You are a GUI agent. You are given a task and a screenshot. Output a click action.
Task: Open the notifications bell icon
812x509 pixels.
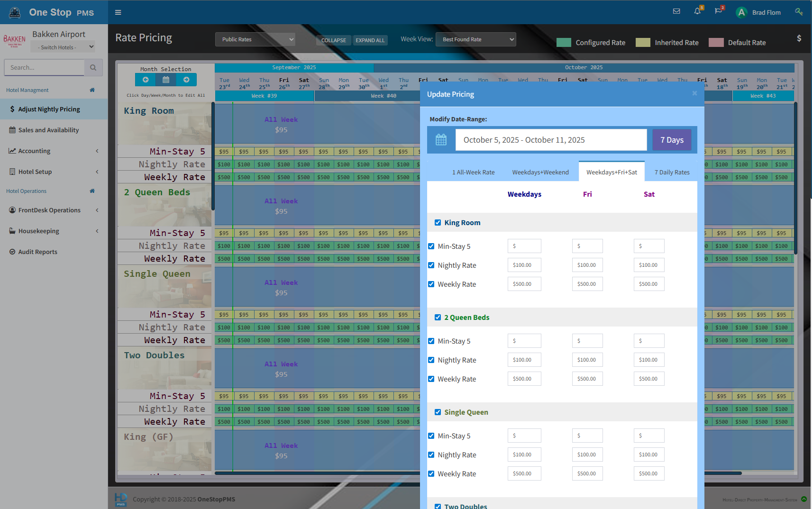tap(697, 11)
